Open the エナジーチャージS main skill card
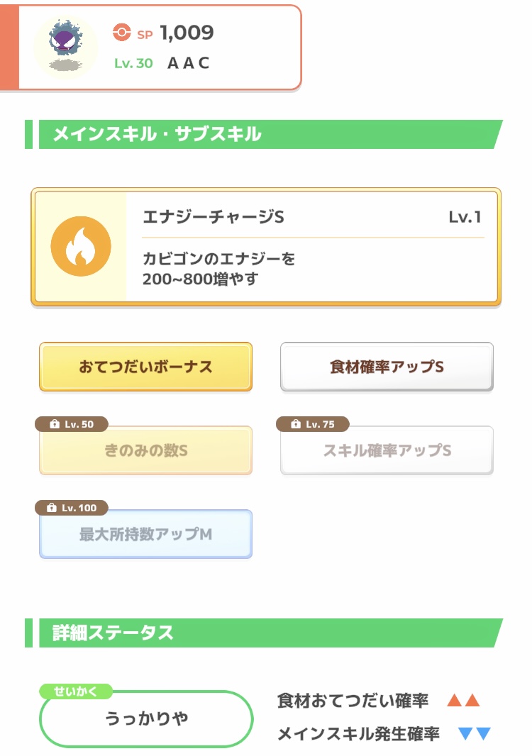The width and height of the screenshot is (532, 756). (266, 247)
